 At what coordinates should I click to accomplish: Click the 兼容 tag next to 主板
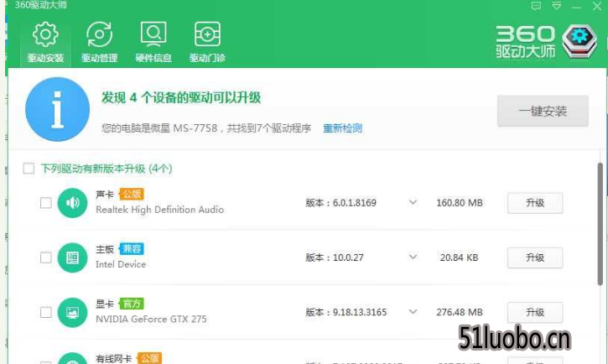pos(132,248)
